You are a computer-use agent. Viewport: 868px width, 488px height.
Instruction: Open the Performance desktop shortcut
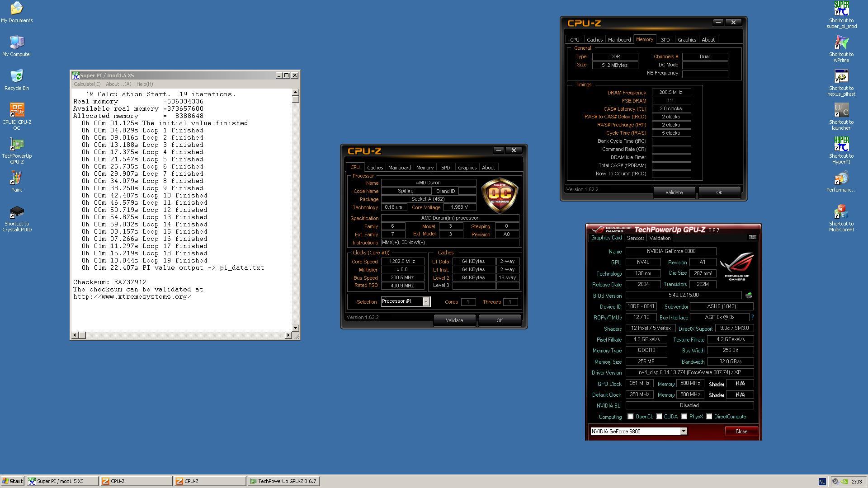coord(841,181)
